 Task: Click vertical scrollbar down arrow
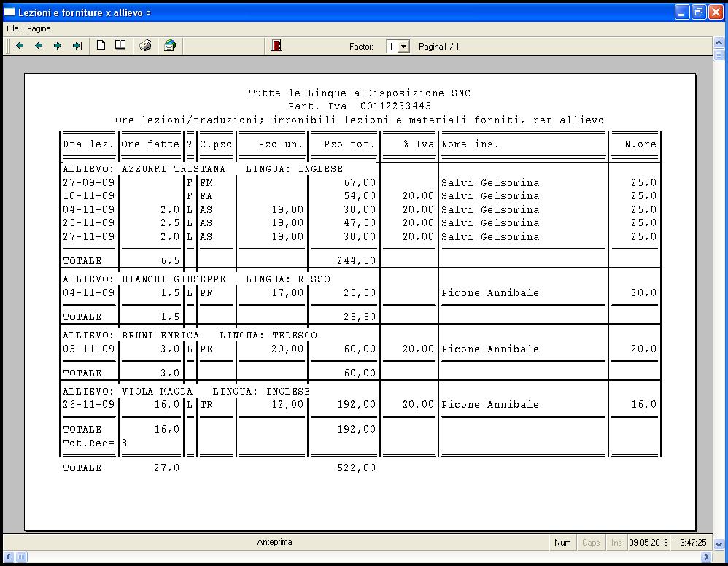(x=719, y=543)
